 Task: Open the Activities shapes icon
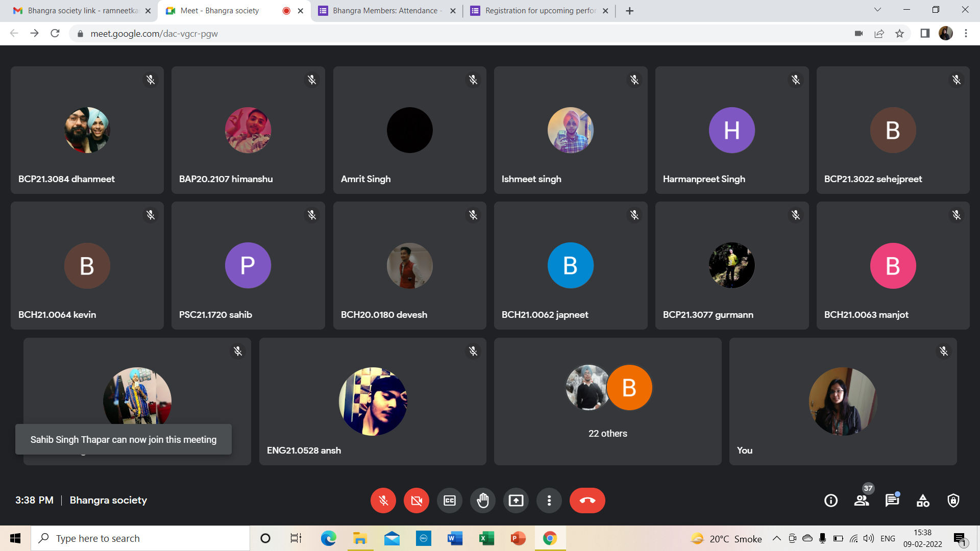point(923,500)
